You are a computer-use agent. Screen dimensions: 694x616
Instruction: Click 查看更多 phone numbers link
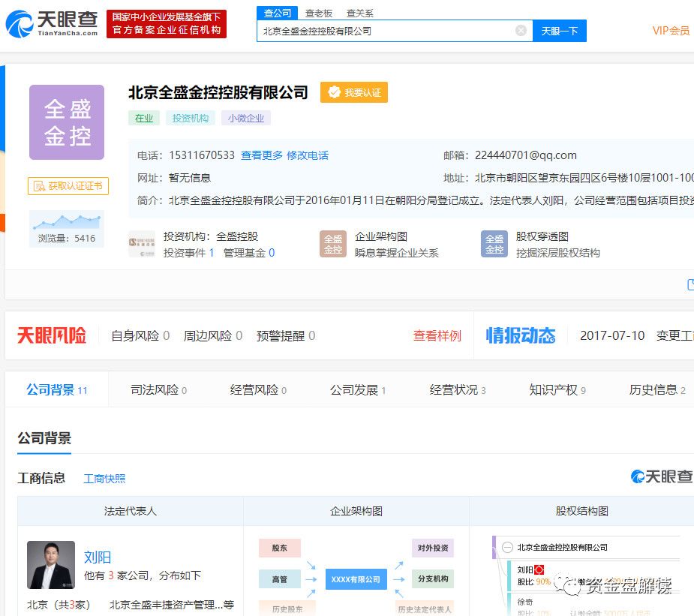pyautogui.click(x=262, y=155)
